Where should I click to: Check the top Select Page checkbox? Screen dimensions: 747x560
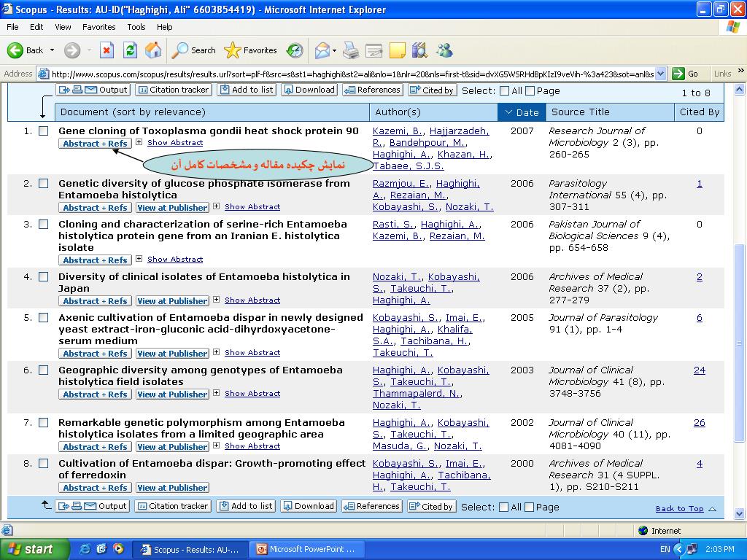[530, 91]
